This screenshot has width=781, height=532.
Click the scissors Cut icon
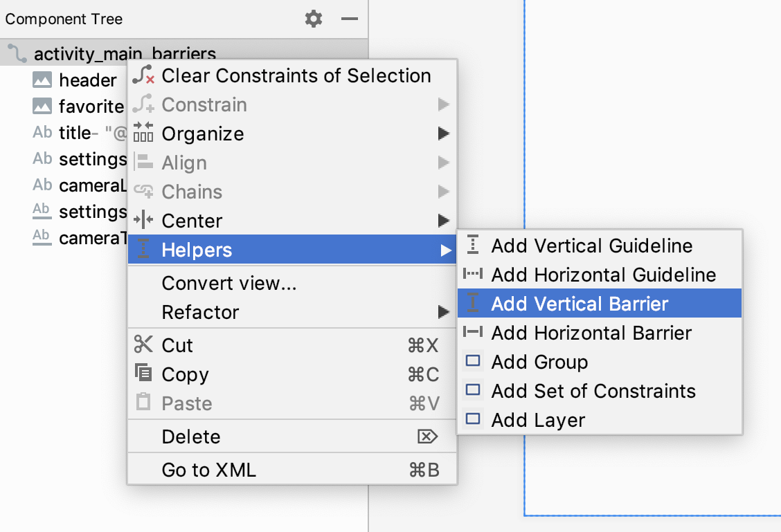point(143,345)
